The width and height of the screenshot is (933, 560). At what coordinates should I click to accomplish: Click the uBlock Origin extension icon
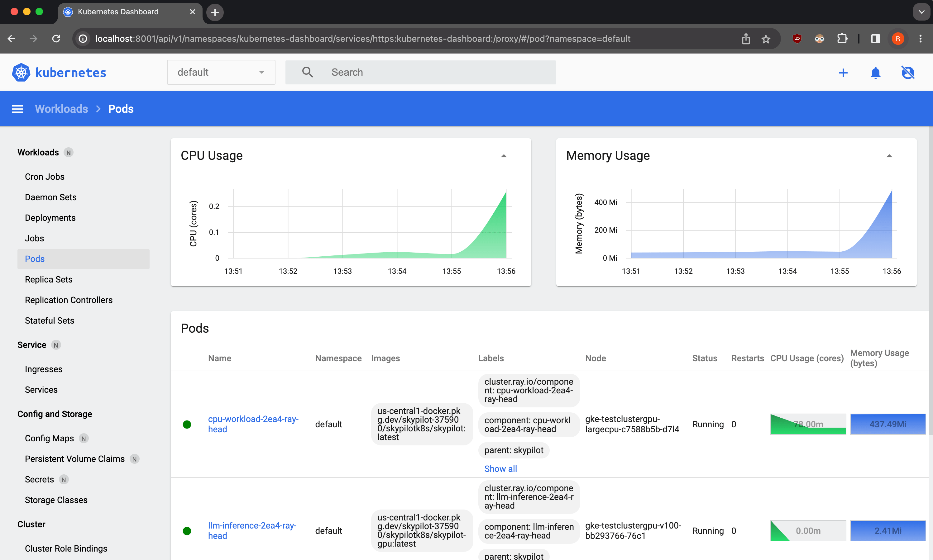(x=797, y=39)
